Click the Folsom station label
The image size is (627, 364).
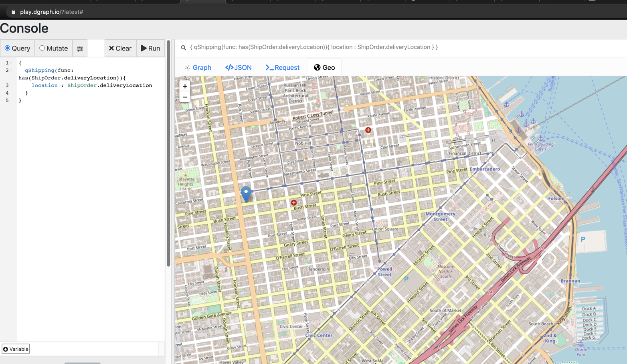click(x=556, y=198)
